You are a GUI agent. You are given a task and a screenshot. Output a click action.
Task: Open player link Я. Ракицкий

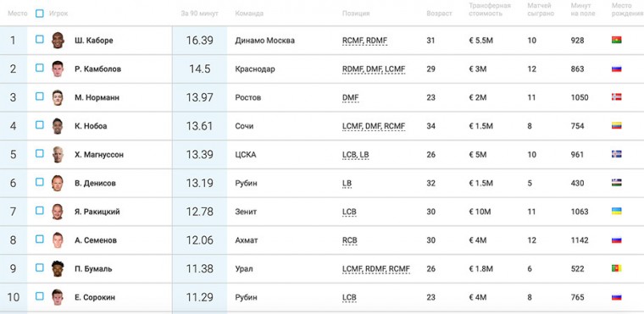[97, 212]
